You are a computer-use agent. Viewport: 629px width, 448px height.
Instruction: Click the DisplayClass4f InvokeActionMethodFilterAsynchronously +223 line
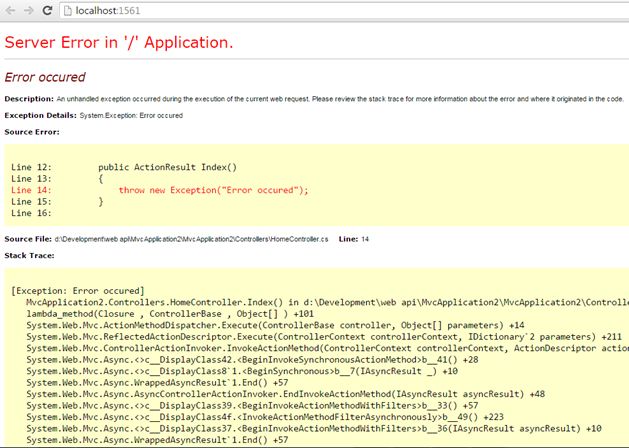pyautogui.click(x=265, y=417)
